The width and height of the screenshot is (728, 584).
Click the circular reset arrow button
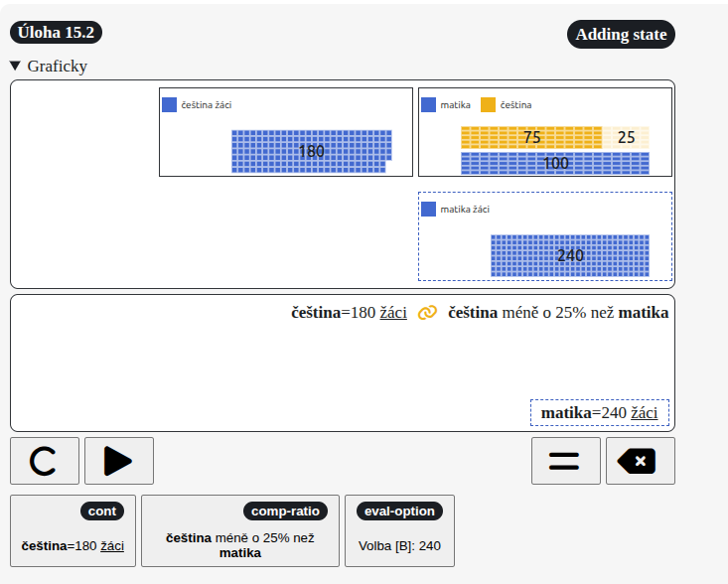click(45, 461)
